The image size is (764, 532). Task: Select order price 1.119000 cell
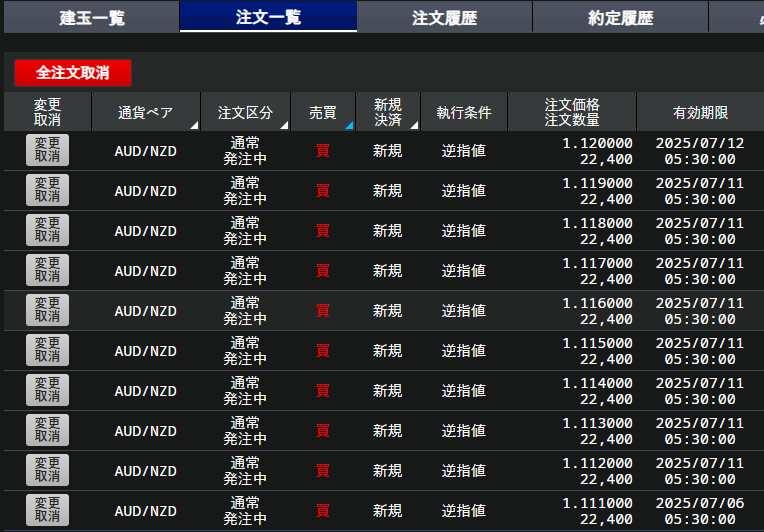[597, 183]
